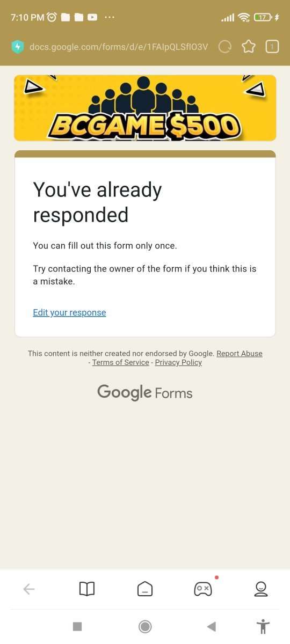Tap the Android recent apps square
Screen dimensions: 290x644
(77, 626)
